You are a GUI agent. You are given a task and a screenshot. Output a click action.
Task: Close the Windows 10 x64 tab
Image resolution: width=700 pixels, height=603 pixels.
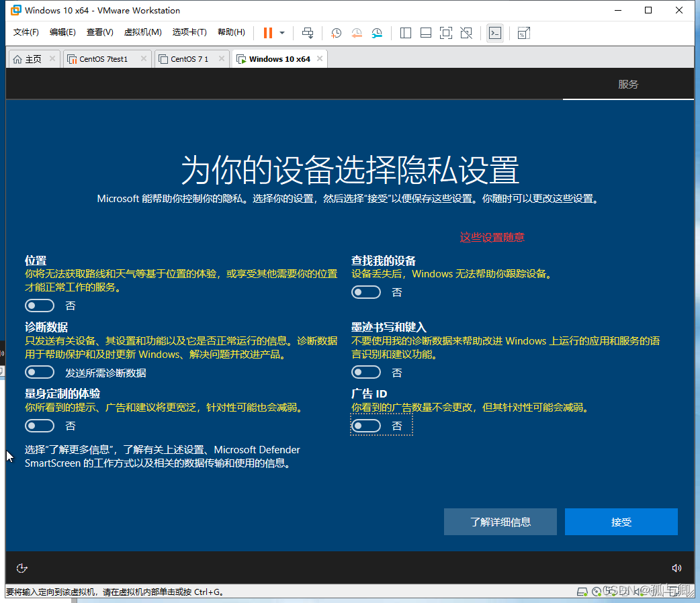320,58
